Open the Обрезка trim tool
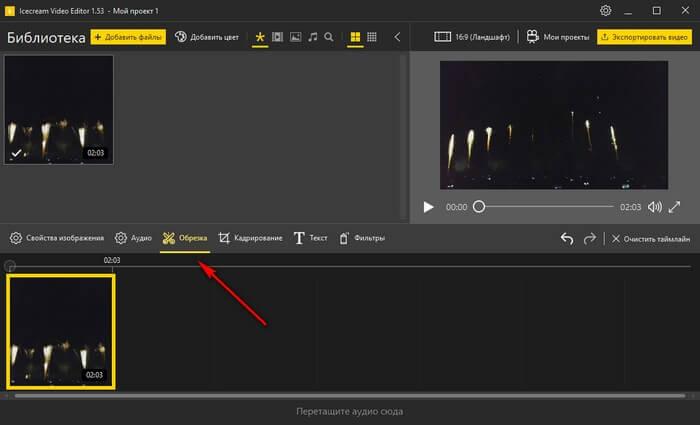This screenshot has width=700, height=425. (185, 238)
